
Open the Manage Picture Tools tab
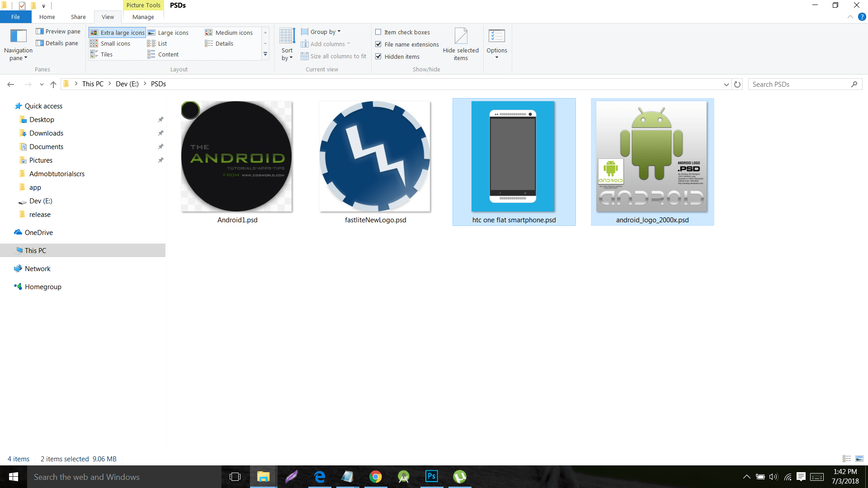pyautogui.click(x=143, y=17)
